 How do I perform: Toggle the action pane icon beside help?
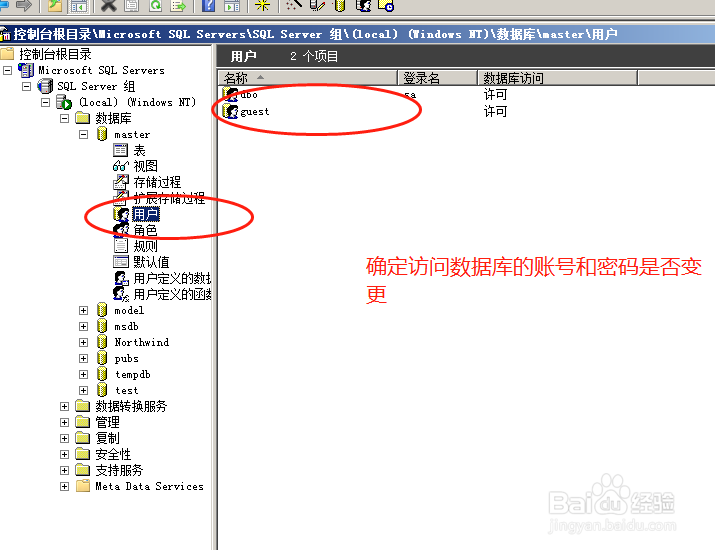(232, 5)
